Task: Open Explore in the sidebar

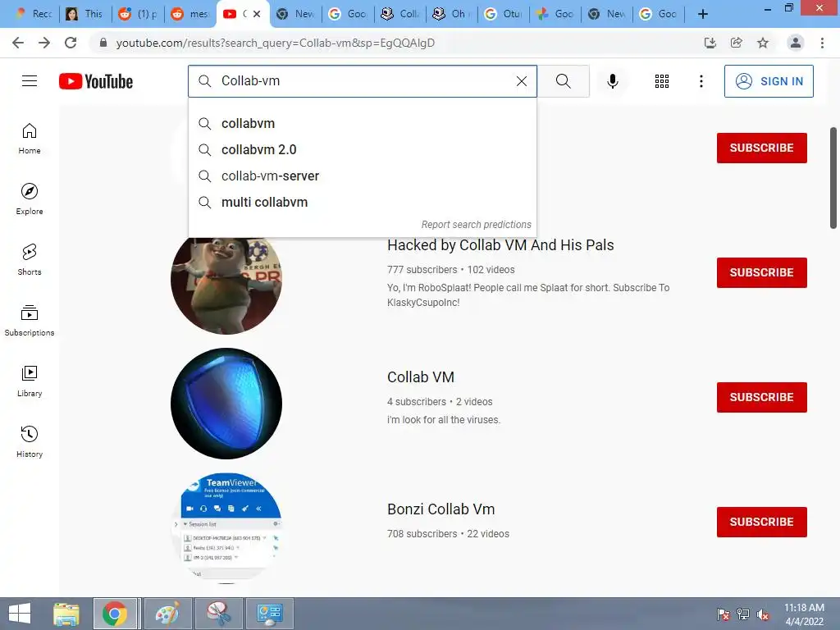Action: pos(30,199)
